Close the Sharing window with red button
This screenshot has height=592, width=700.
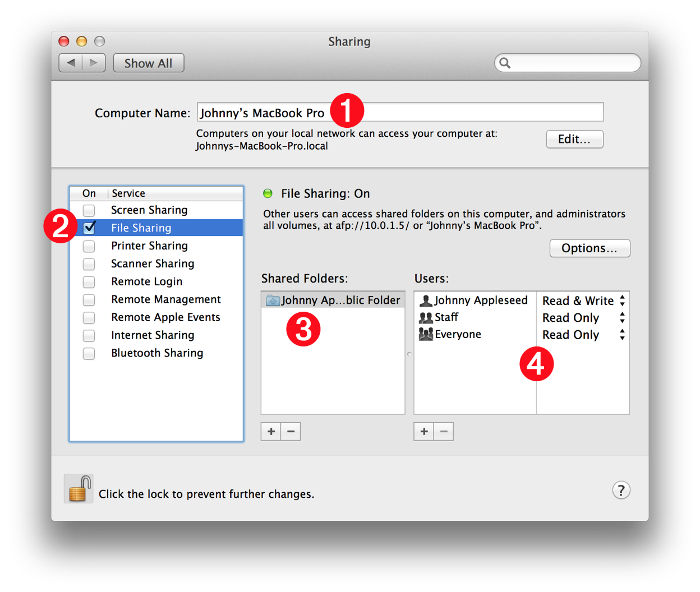coord(64,41)
